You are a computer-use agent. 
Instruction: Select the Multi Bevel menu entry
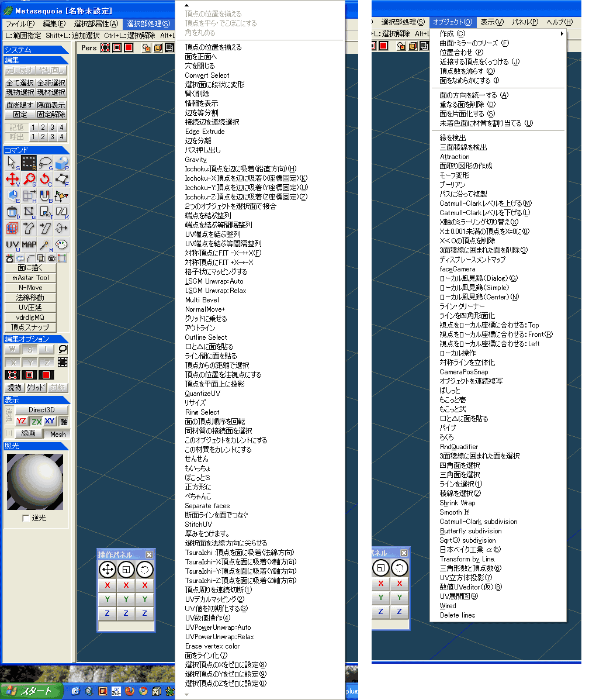click(x=202, y=300)
